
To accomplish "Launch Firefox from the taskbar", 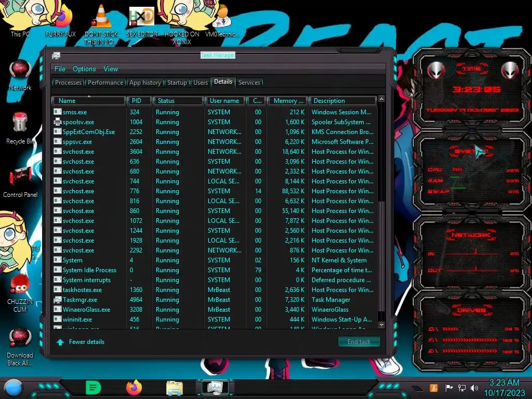I will point(134,388).
